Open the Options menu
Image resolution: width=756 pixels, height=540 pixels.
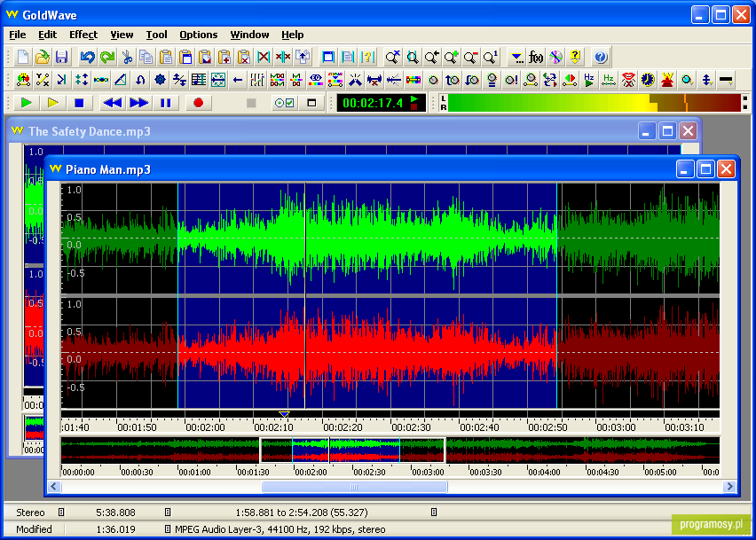[198, 35]
